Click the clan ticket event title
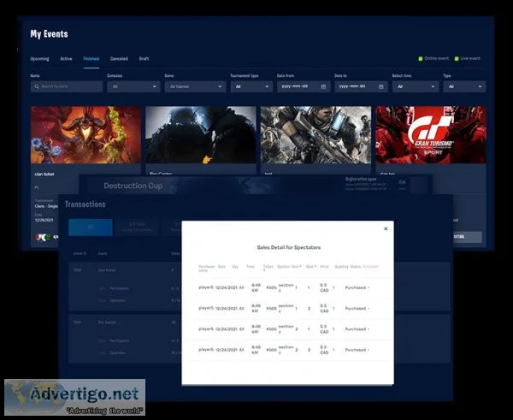Screen dimensions: 513x420 coord(44,175)
